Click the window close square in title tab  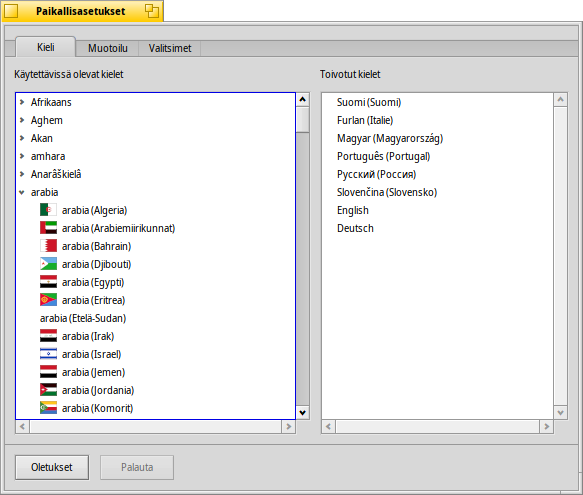click(11, 11)
